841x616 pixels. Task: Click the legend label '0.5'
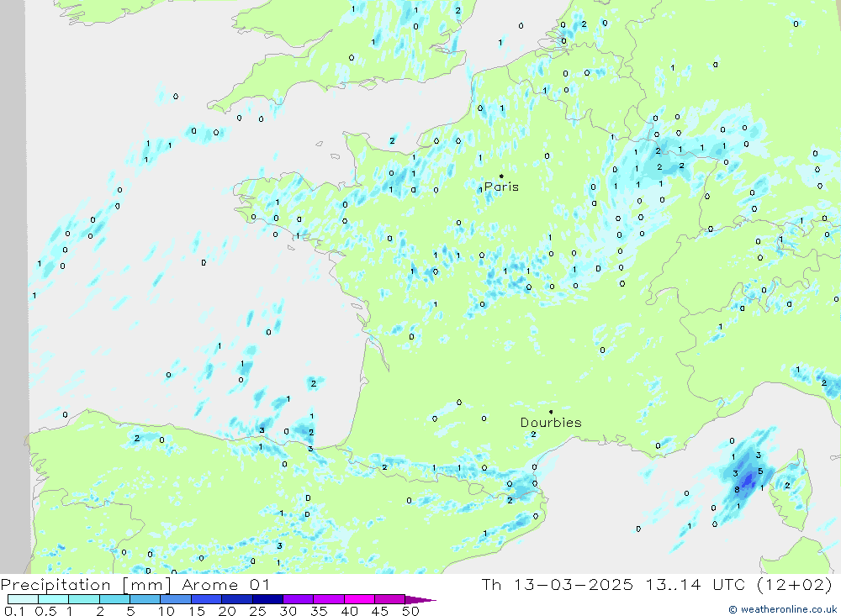45,611
